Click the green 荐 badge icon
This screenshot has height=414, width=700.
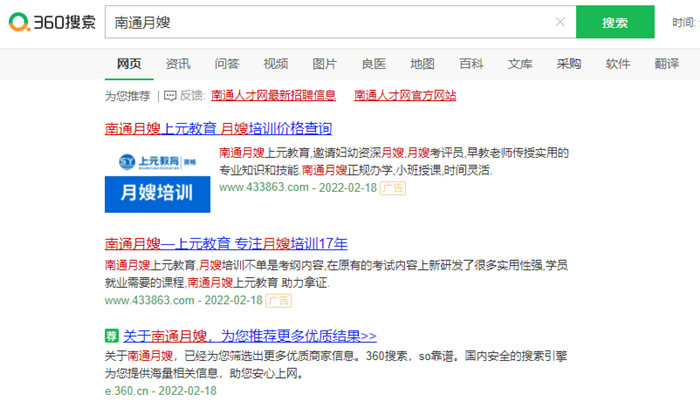pos(112,336)
